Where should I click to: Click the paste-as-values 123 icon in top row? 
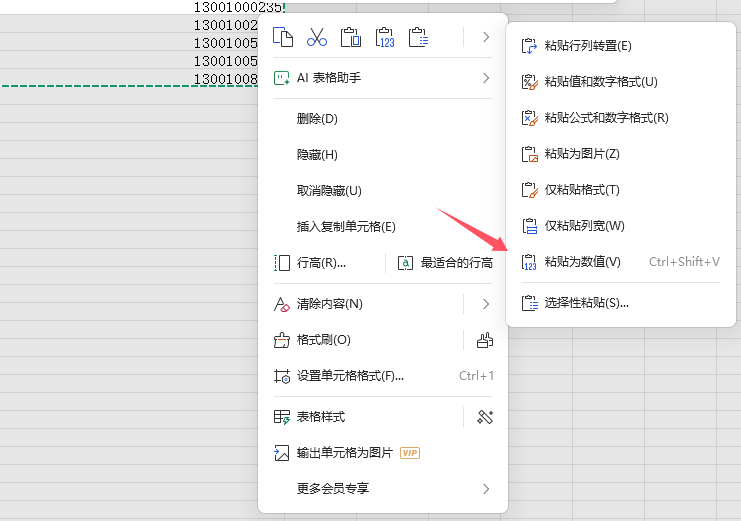click(384, 38)
